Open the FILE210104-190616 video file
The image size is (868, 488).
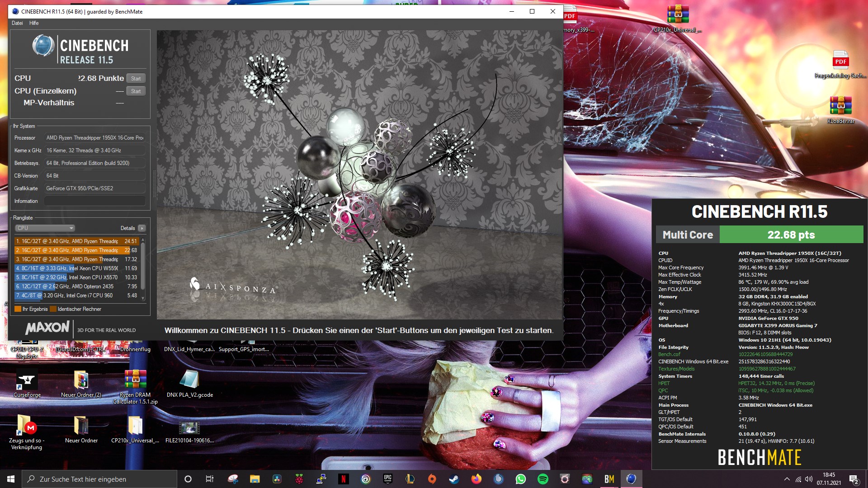(x=189, y=432)
